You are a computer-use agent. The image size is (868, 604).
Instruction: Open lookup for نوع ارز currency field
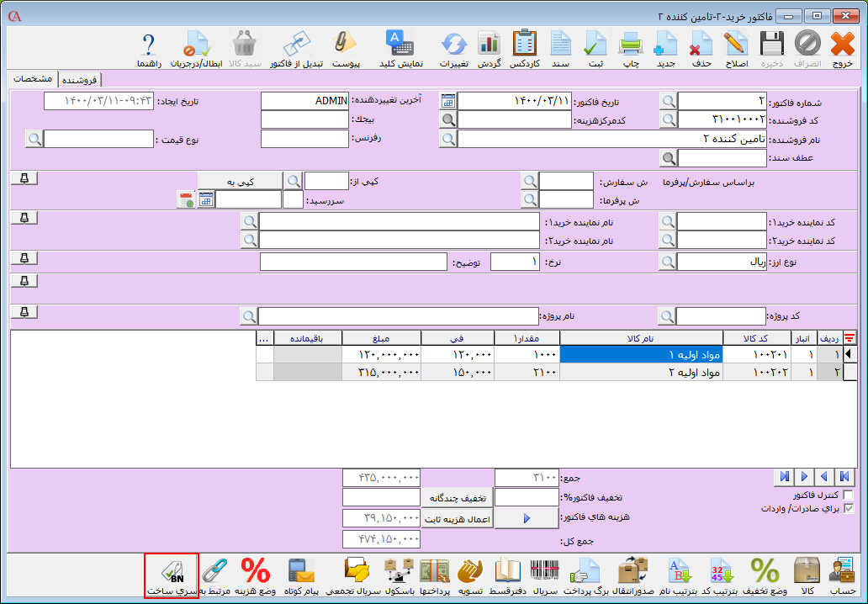668,262
